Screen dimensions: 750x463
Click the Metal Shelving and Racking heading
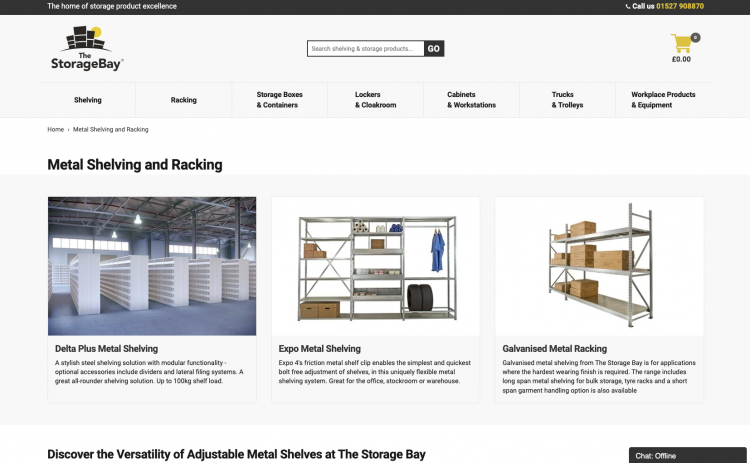tap(135, 165)
